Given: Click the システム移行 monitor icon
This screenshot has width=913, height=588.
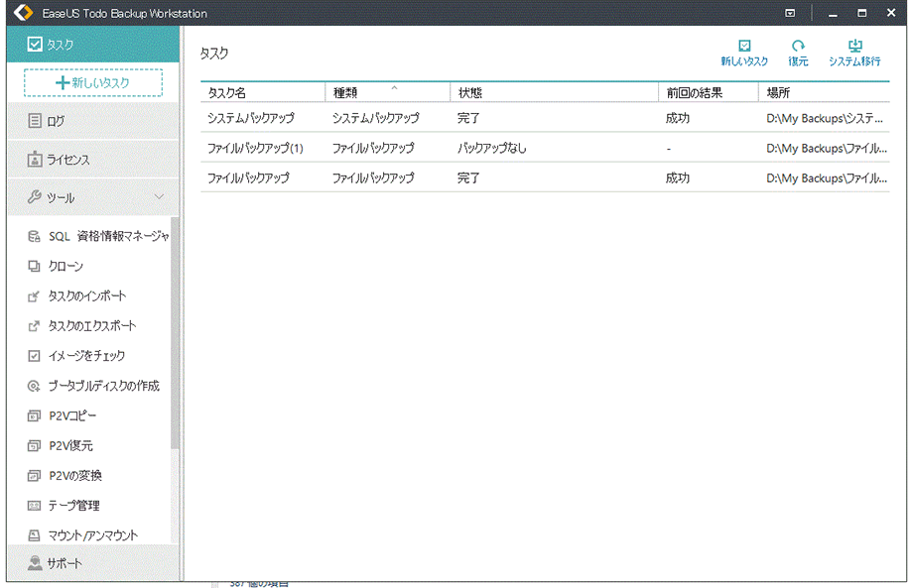Looking at the screenshot, I should click(854, 46).
